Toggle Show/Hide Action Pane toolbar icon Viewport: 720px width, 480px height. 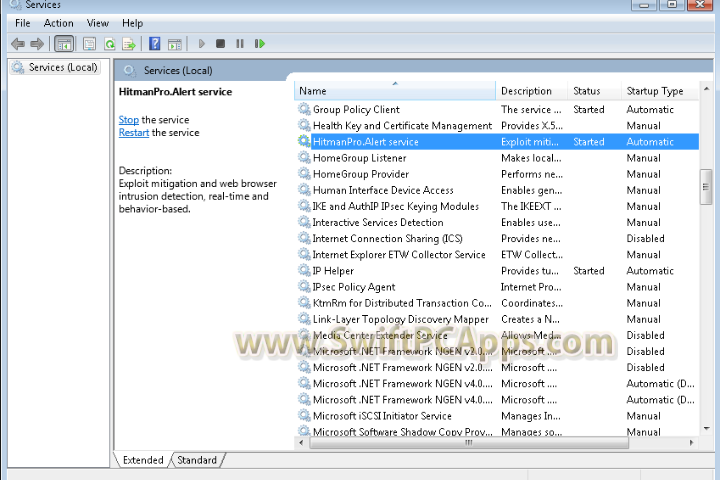point(174,44)
